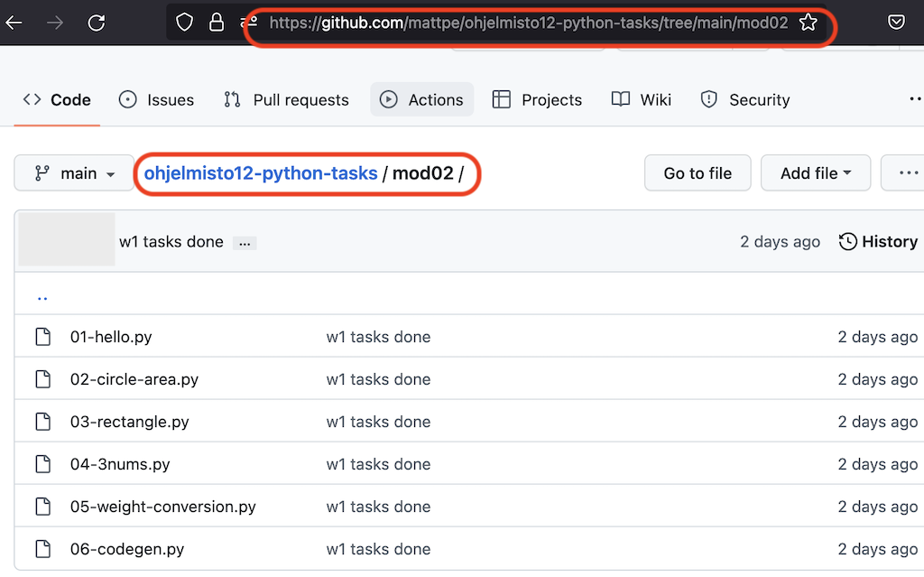Click the Go to file button

(x=698, y=173)
